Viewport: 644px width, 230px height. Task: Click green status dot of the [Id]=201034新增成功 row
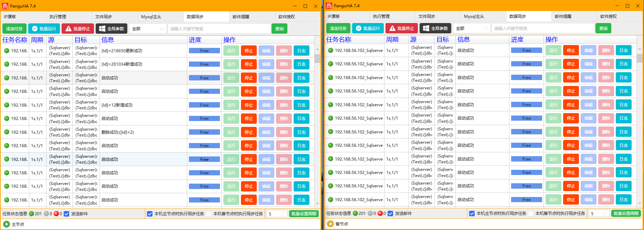click(7, 64)
